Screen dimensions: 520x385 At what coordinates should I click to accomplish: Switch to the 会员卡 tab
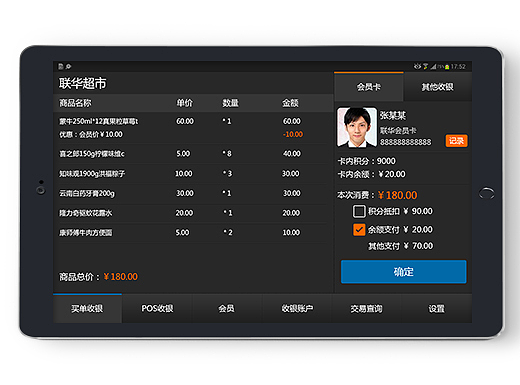[x=369, y=87]
